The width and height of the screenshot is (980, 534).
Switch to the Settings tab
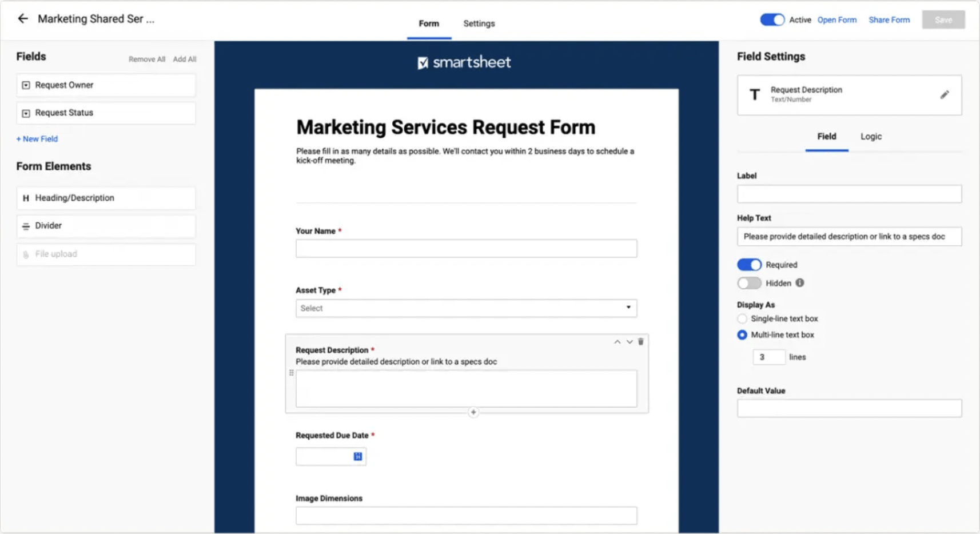pos(479,23)
